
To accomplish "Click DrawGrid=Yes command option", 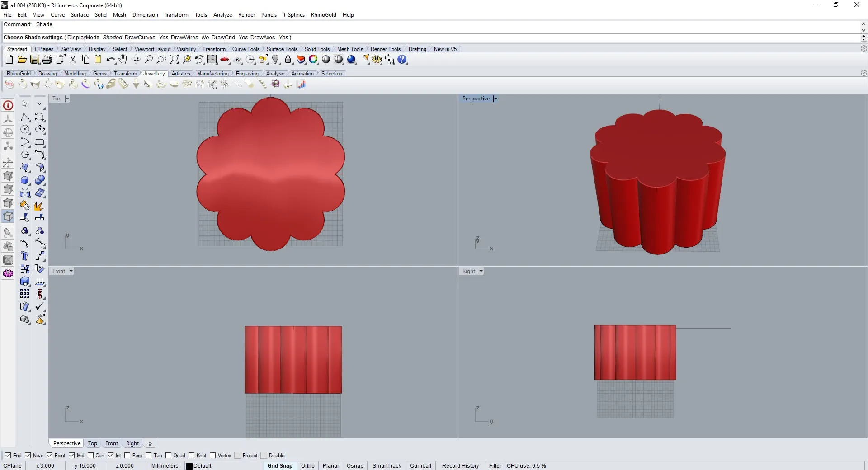I will click(x=230, y=38).
